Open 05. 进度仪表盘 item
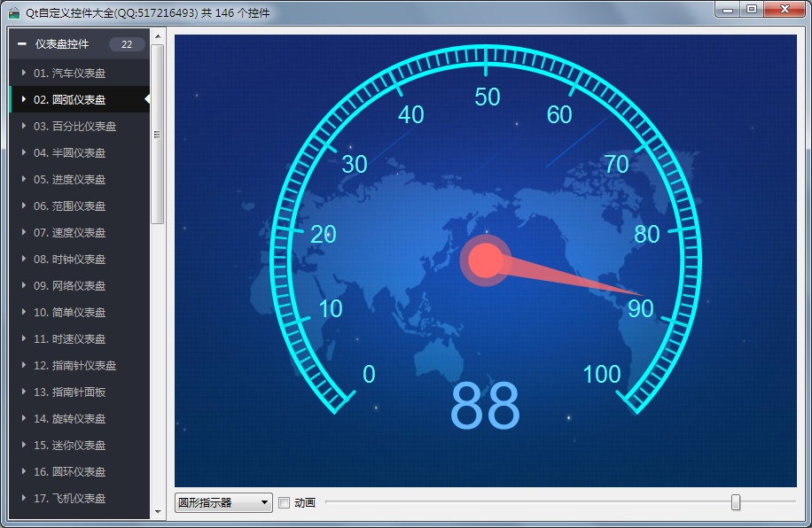812x528 pixels. 79,179
